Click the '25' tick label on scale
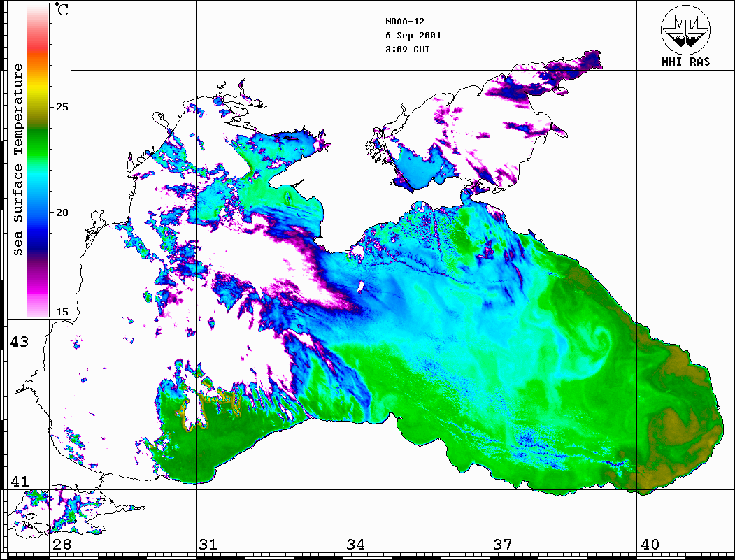735x560 pixels. 62,107
